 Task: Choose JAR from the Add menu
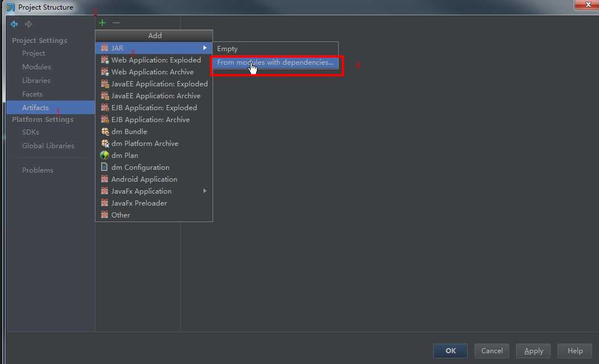coord(153,48)
